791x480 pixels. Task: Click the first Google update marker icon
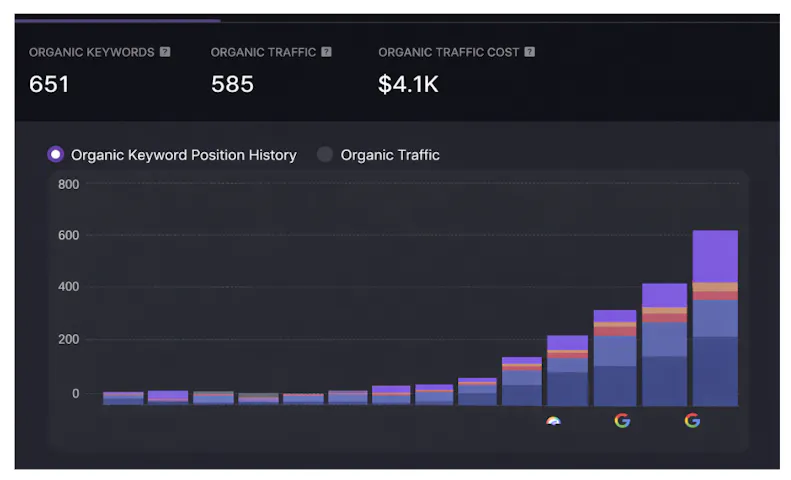tap(623, 421)
